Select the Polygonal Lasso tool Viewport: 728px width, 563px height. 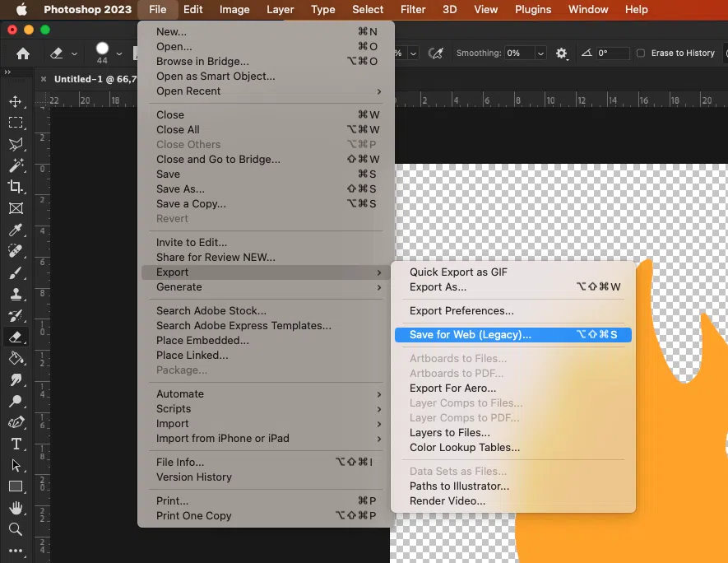click(16, 144)
